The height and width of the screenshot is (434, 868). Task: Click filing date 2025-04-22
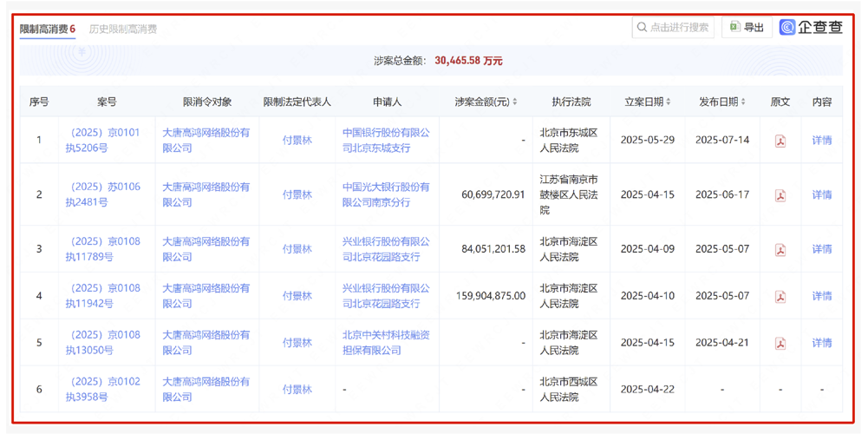click(x=648, y=390)
